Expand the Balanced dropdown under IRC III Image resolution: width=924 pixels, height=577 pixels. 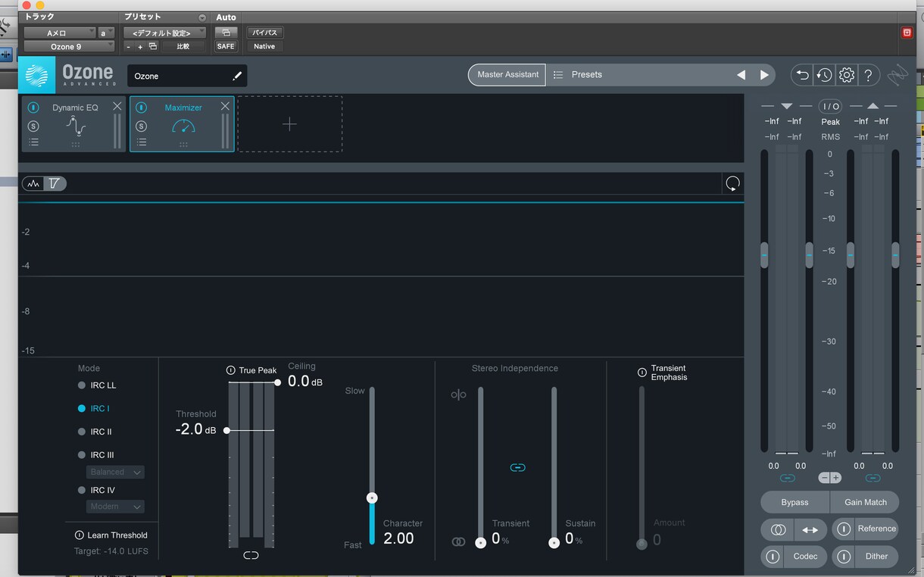116,472
